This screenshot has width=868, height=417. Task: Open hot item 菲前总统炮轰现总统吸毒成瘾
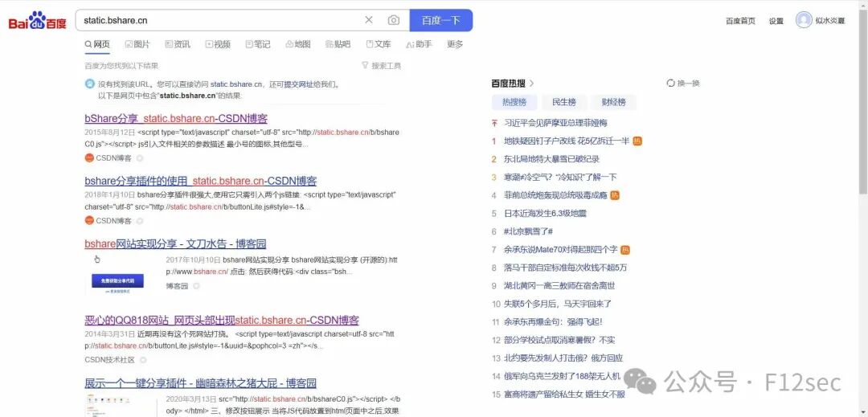[x=556, y=195]
